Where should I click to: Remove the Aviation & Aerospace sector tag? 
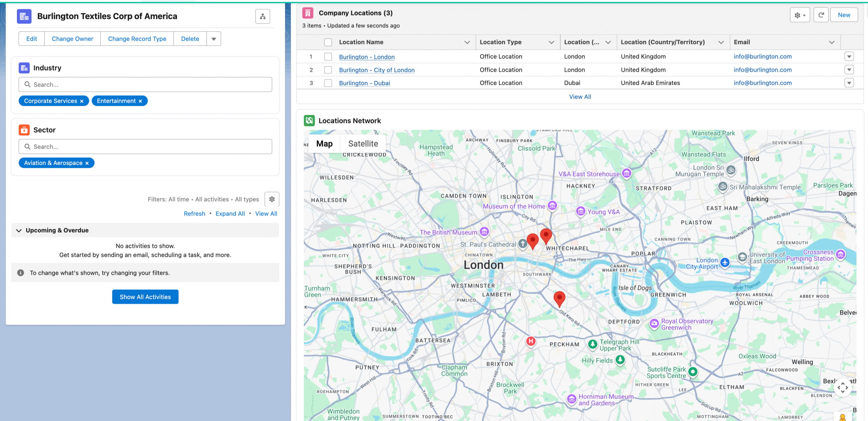click(x=87, y=163)
